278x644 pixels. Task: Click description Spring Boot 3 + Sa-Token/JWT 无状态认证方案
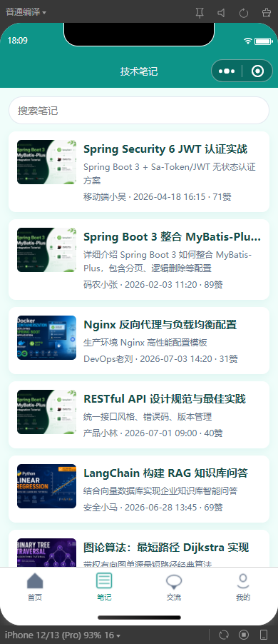click(x=170, y=173)
